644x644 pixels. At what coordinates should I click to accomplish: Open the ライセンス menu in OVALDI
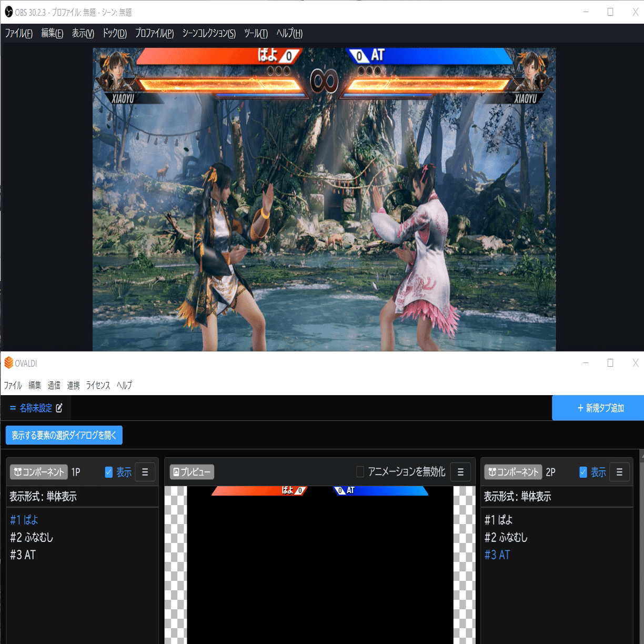tap(98, 385)
